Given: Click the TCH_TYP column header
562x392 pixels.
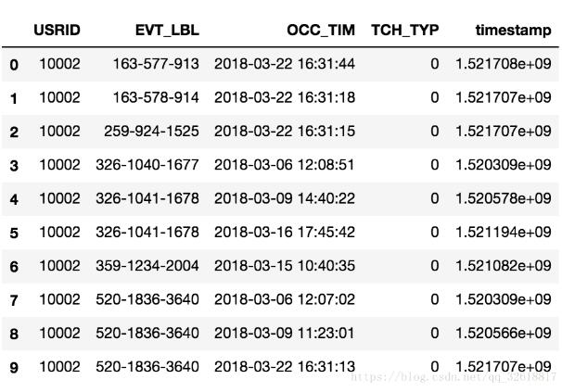Looking at the screenshot, I should pos(405,31).
